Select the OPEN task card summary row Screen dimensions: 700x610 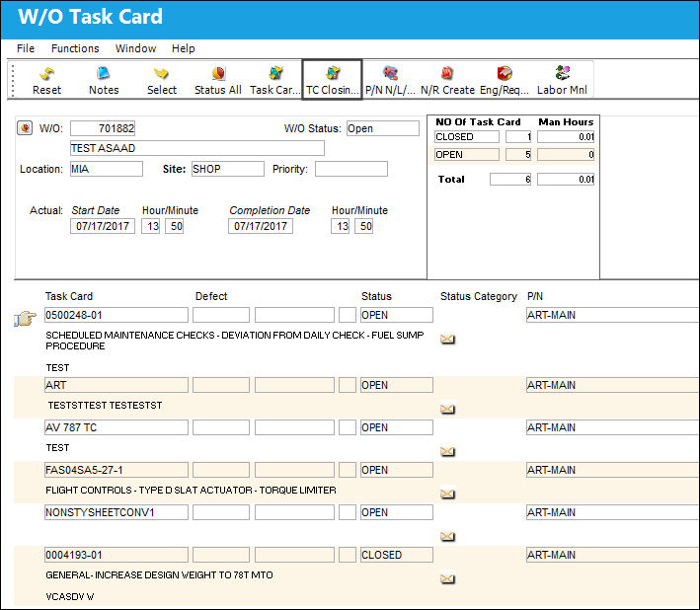click(513, 155)
